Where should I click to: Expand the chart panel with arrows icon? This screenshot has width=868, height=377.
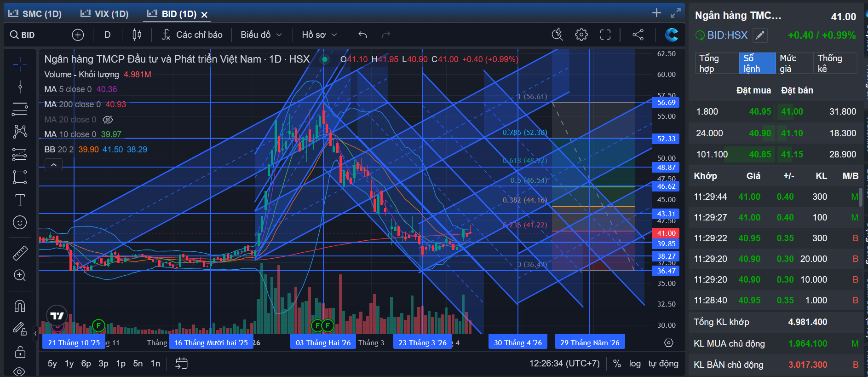point(675,13)
